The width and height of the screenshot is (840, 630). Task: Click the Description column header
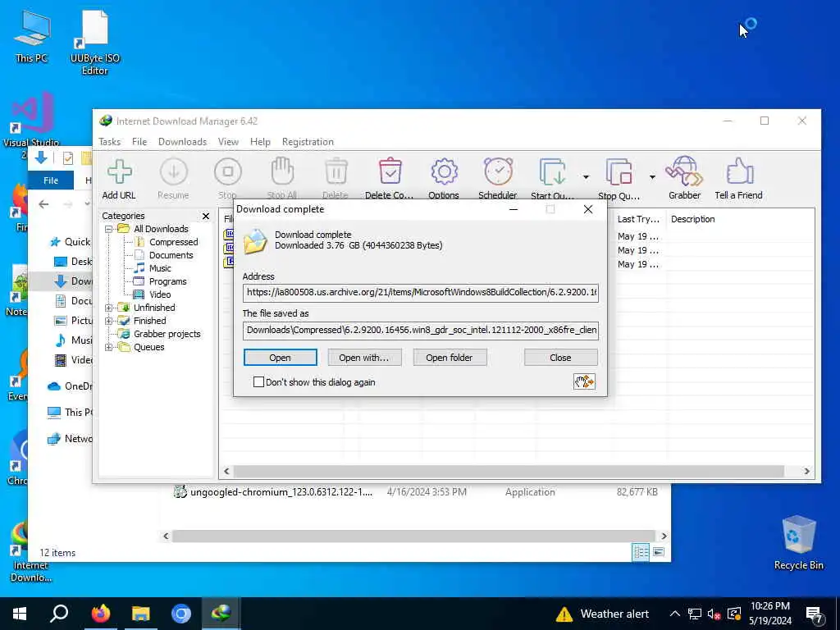692,219
